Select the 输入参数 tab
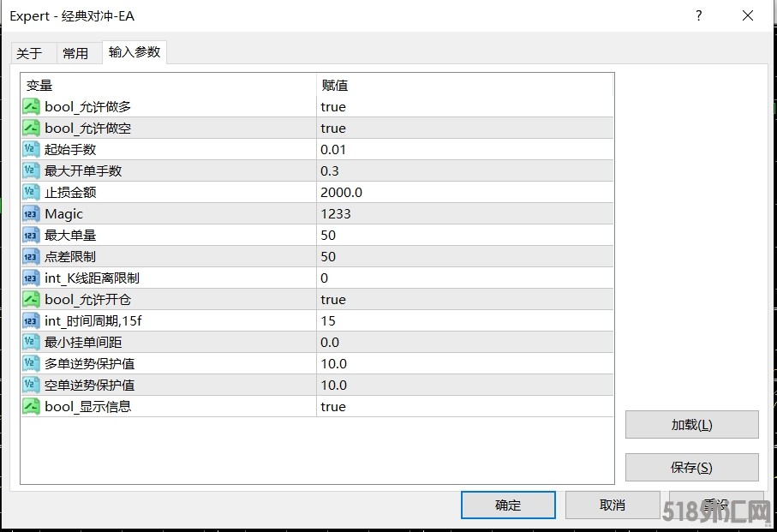The image size is (777, 532). (x=134, y=52)
